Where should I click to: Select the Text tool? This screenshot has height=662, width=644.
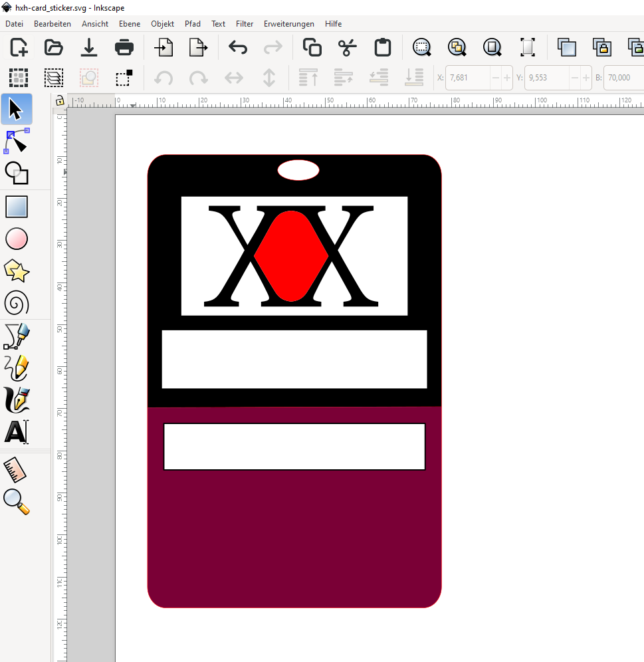(17, 432)
